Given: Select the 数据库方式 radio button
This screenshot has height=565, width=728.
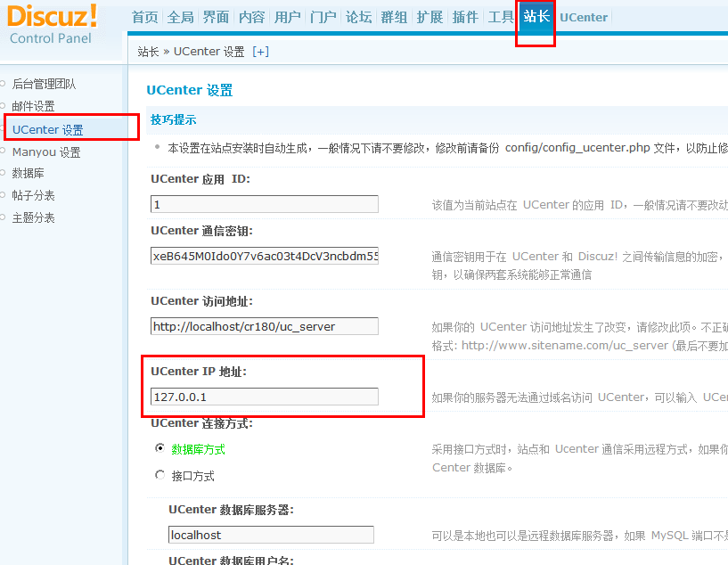Looking at the screenshot, I should (160, 448).
